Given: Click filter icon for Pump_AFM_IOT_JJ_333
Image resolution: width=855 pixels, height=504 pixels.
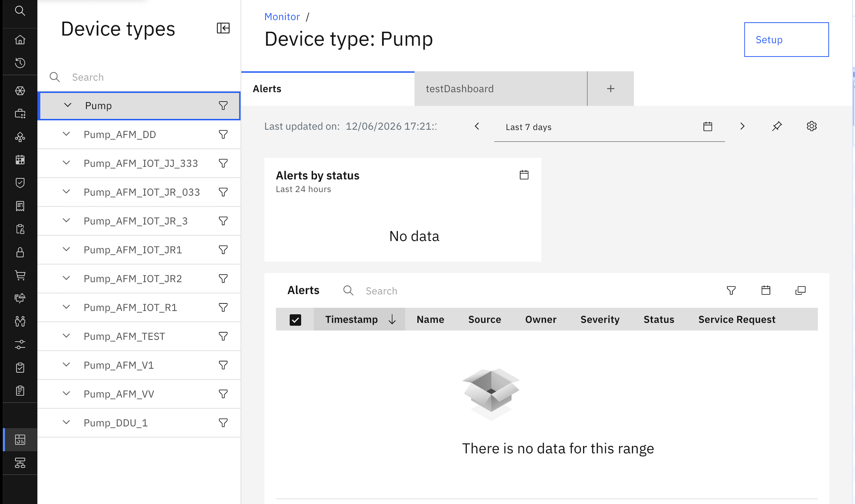Looking at the screenshot, I should tap(223, 163).
